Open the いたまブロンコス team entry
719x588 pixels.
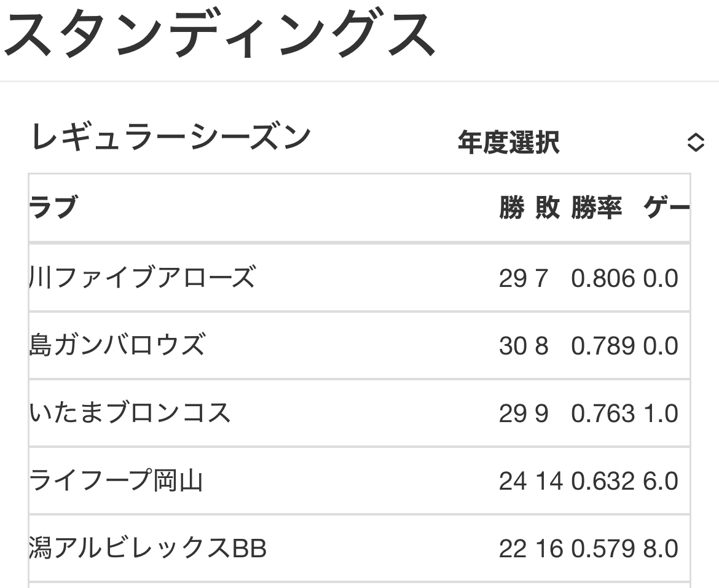coord(130,413)
